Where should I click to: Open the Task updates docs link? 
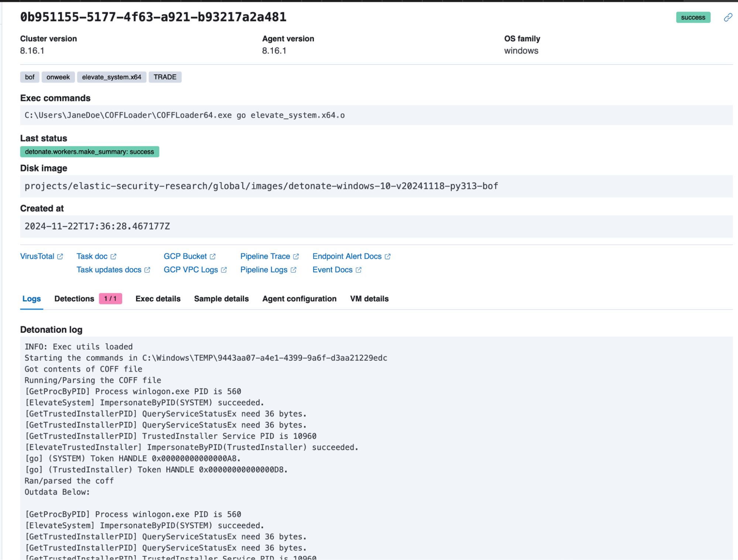(x=109, y=270)
